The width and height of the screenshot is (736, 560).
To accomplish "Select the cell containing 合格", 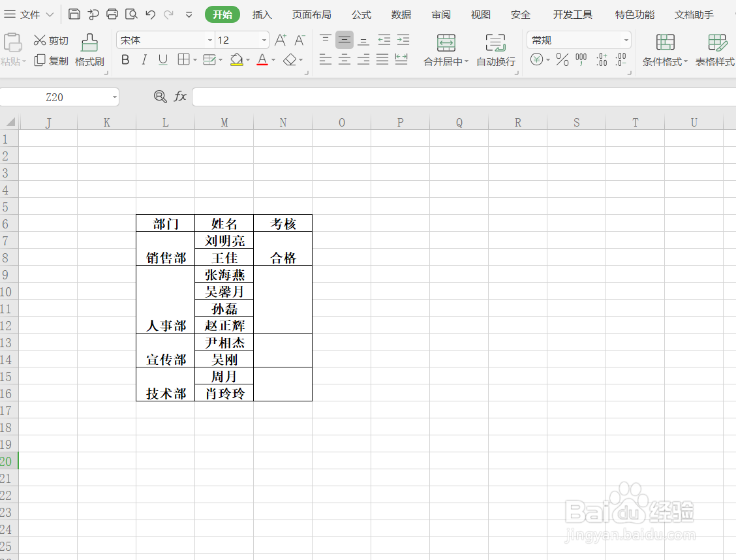I will [283, 249].
